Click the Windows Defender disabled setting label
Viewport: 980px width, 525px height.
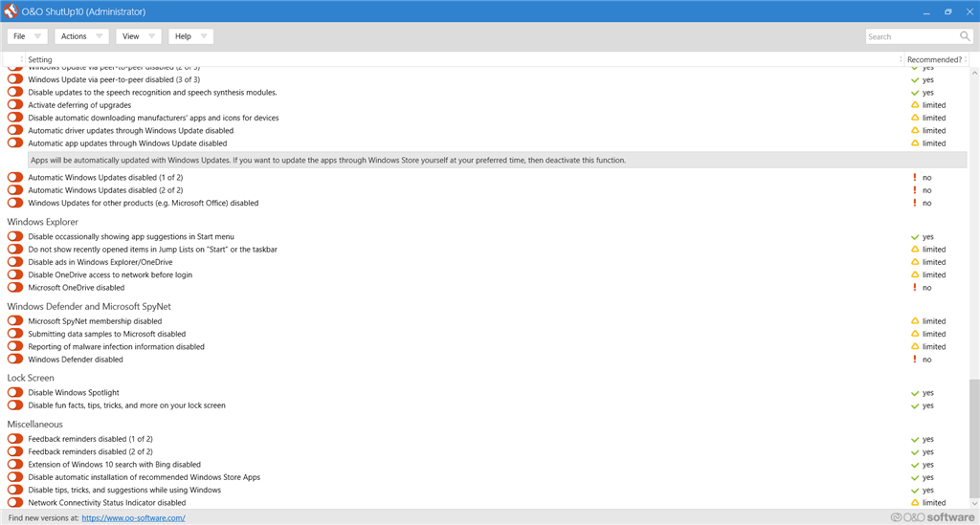click(76, 359)
